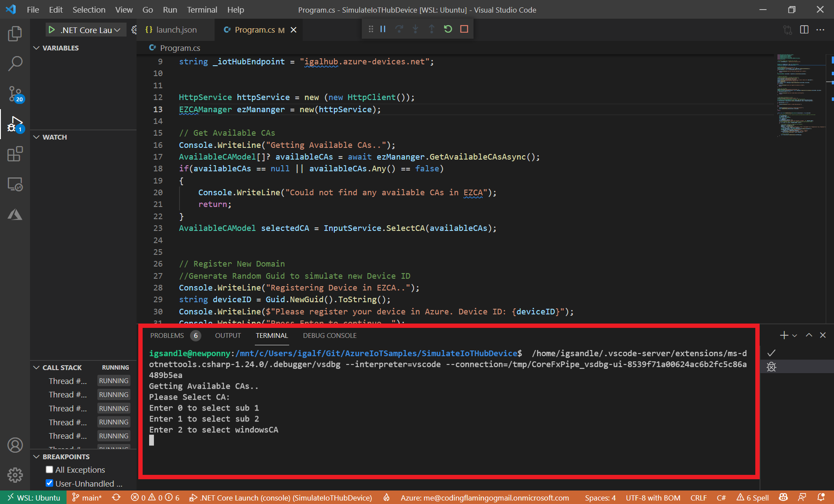Open launch configuration dropdown .NET Core Launch

90,30
